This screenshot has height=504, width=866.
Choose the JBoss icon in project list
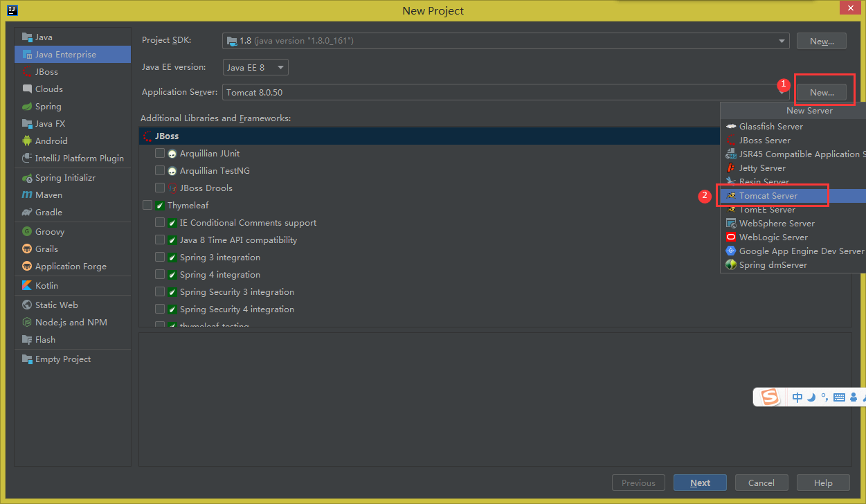click(x=27, y=72)
